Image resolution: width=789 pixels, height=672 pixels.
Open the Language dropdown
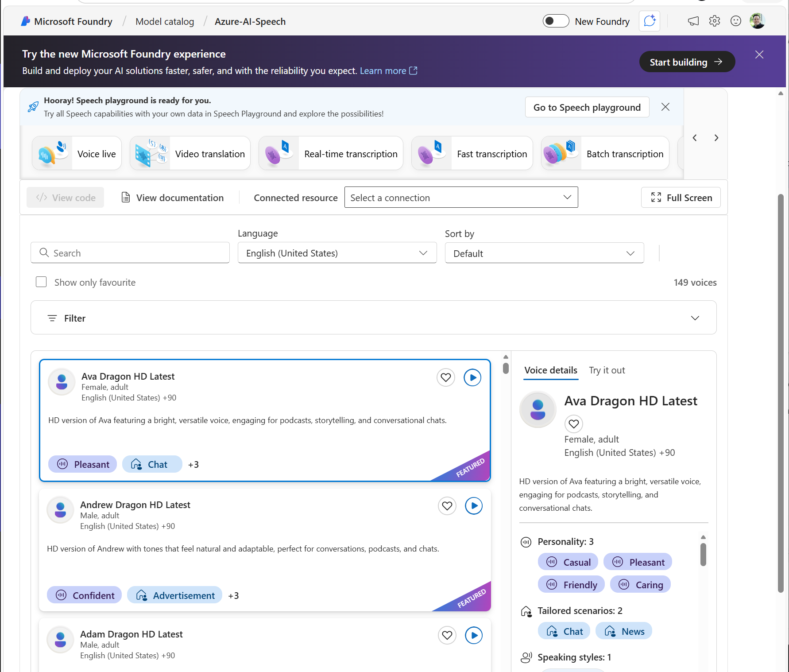337,252
